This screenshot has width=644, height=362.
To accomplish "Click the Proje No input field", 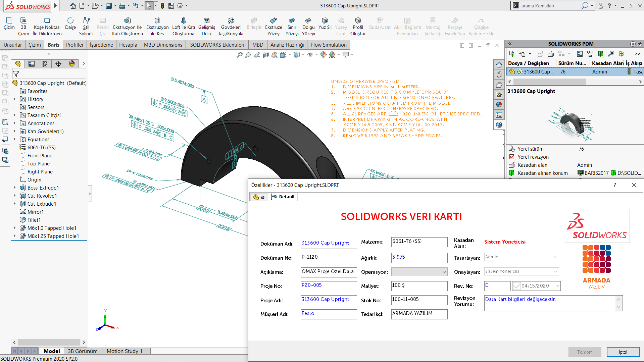I will point(328,286).
